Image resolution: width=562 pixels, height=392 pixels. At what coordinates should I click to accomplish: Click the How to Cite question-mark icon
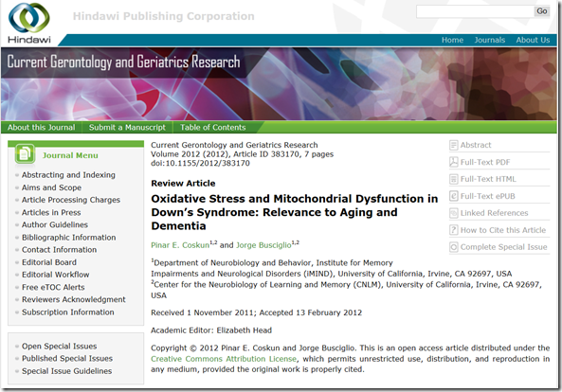click(x=453, y=230)
